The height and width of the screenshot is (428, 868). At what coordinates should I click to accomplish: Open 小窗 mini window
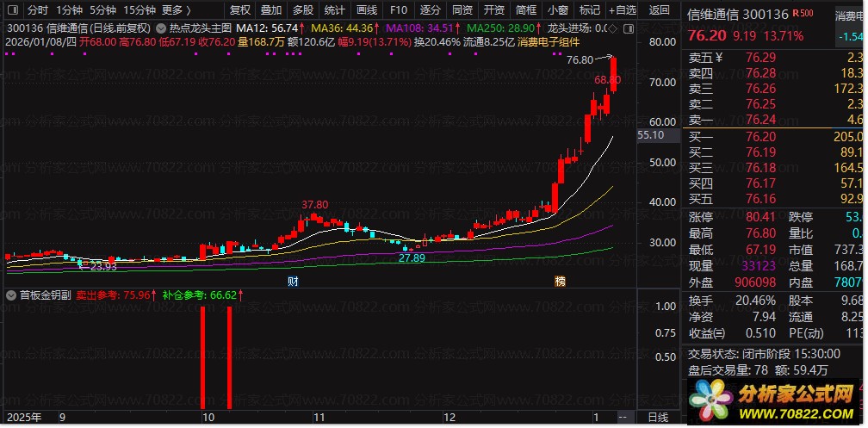557,10
